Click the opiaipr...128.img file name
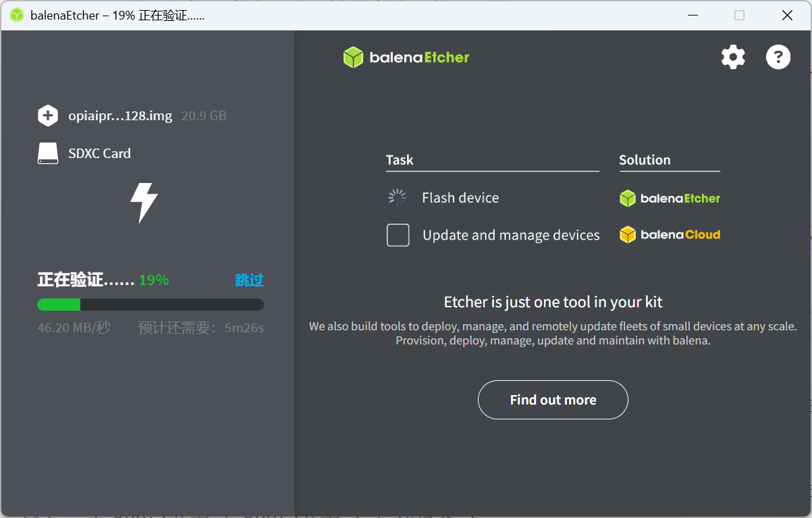This screenshot has width=812, height=518. click(x=120, y=115)
